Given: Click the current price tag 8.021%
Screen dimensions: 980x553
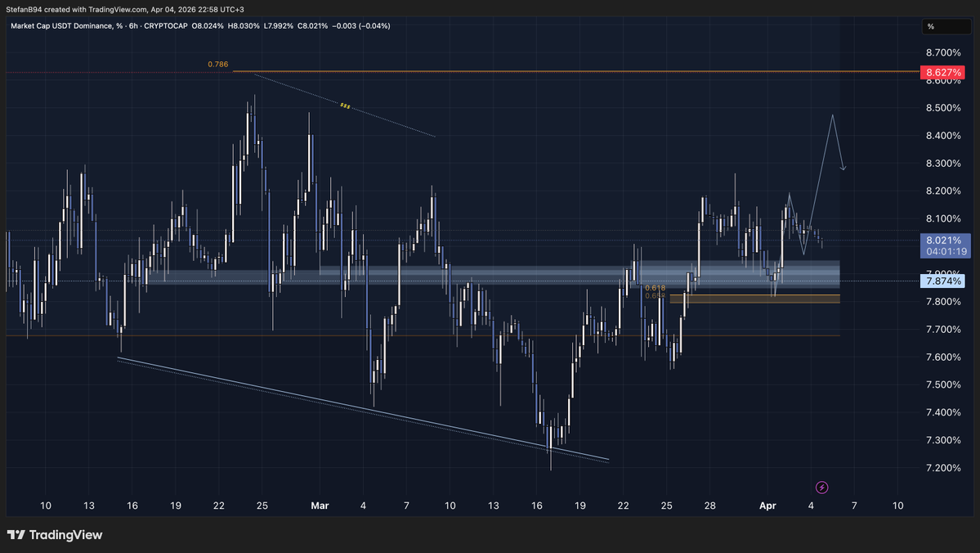Looking at the screenshot, I should point(945,241).
